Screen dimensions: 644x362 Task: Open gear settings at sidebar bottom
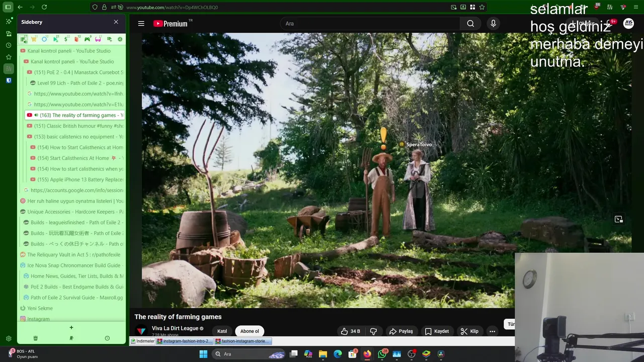point(9,339)
